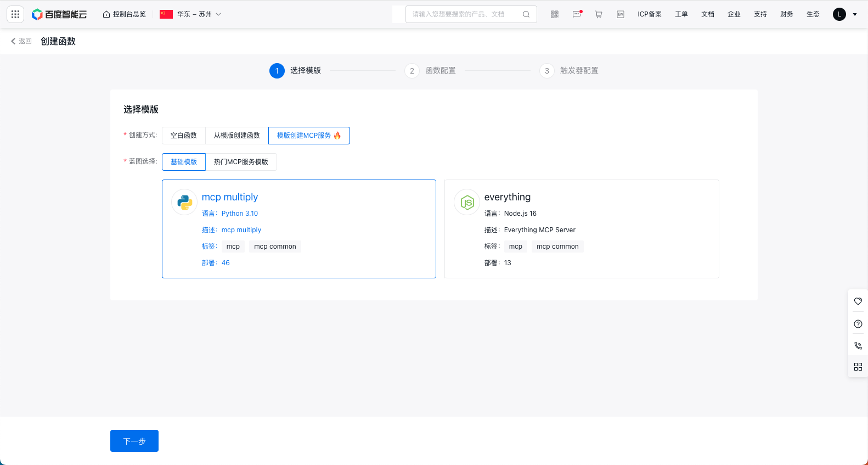Viewport: 868px width, 465px height.
Task: Click the user avatar L
Action: [x=839, y=14]
